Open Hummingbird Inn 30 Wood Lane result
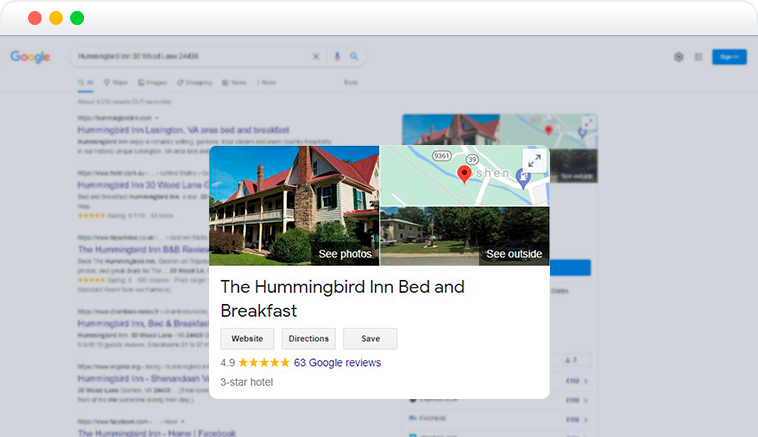 [x=143, y=185]
